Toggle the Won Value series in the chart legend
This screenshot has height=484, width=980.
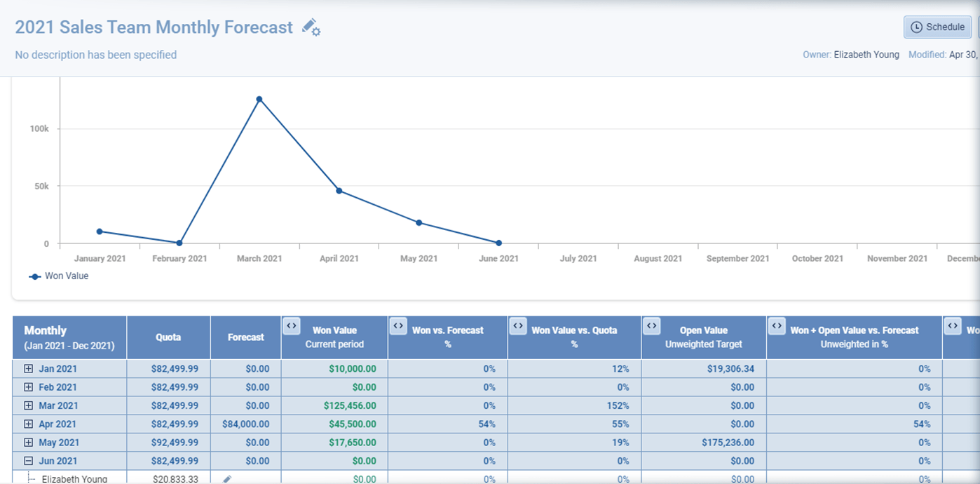[58, 276]
